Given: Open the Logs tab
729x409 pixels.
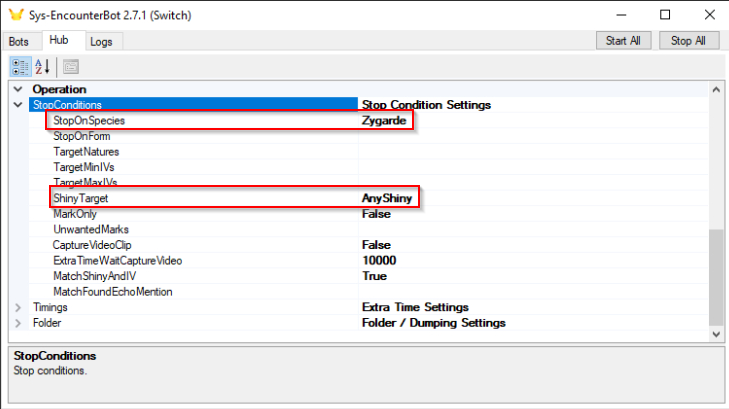Looking at the screenshot, I should coord(101,42).
